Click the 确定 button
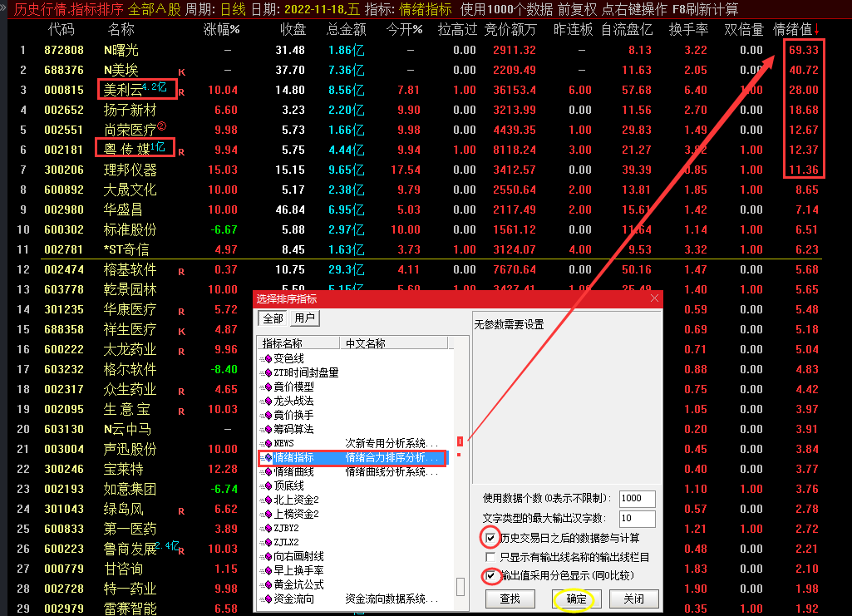 click(576, 599)
